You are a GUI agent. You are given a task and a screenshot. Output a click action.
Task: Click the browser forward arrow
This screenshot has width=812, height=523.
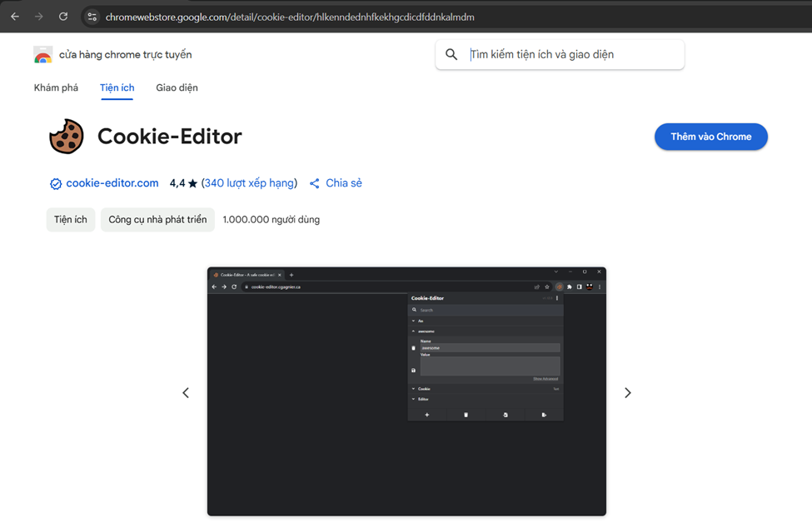[x=39, y=17]
